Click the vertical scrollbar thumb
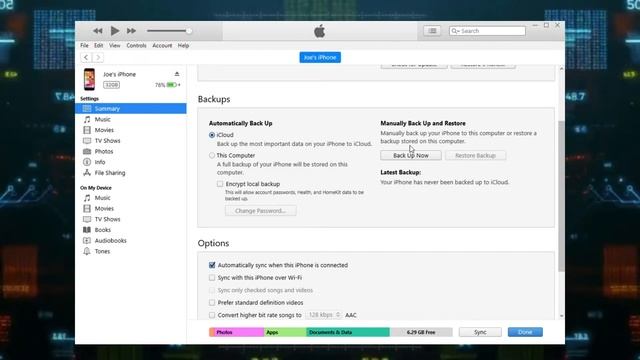The height and width of the screenshot is (360, 640). click(x=561, y=196)
